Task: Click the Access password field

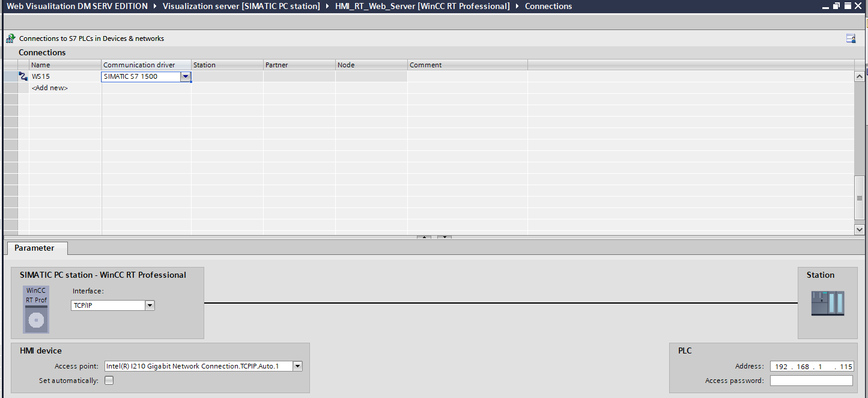Action: [x=811, y=381]
